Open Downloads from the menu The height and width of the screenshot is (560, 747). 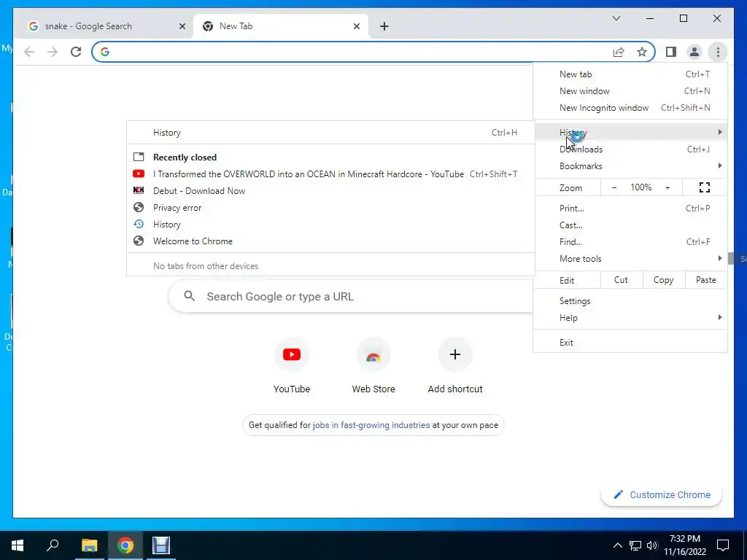click(630, 149)
